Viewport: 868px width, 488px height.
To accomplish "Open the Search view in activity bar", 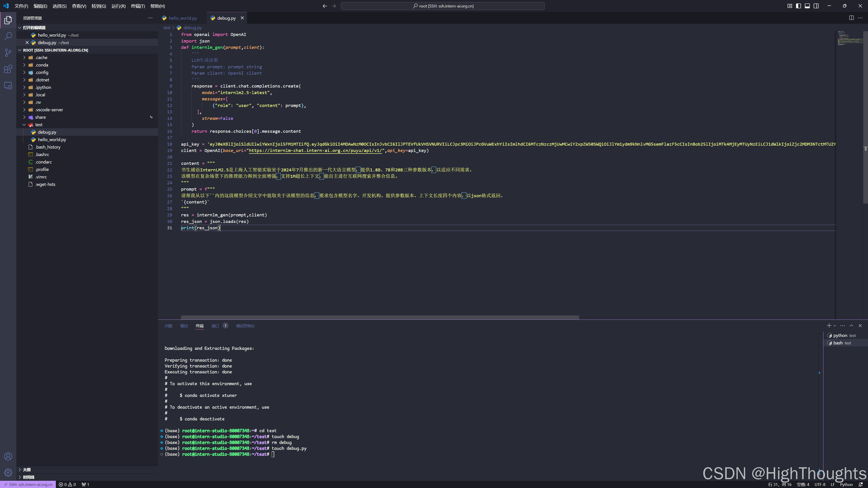I will [x=8, y=36].
